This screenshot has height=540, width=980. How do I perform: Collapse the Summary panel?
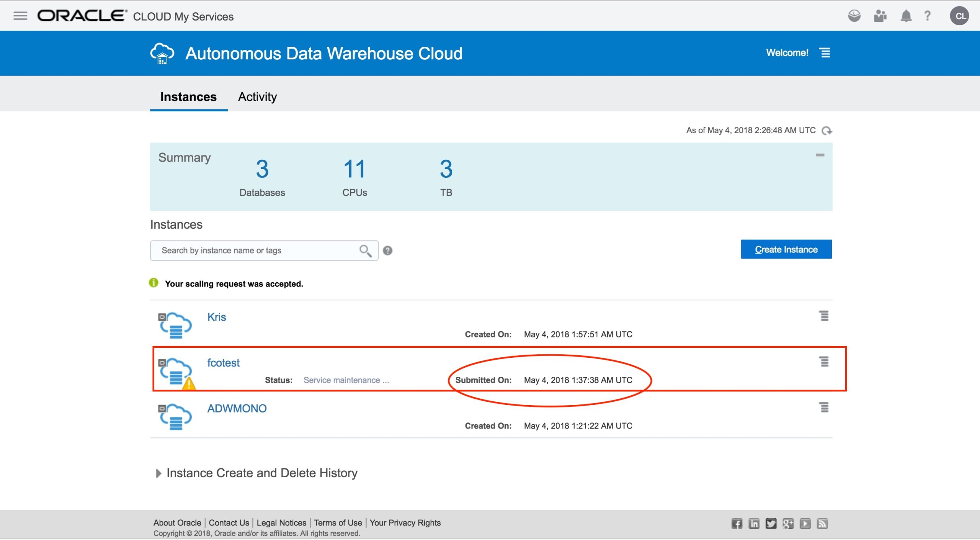point(820,155)
